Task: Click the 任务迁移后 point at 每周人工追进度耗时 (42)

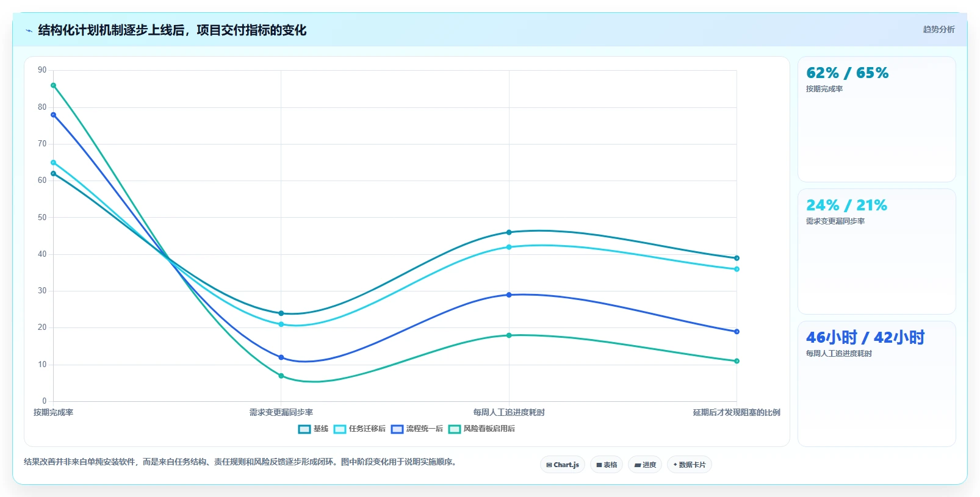Action: (509, 247)
